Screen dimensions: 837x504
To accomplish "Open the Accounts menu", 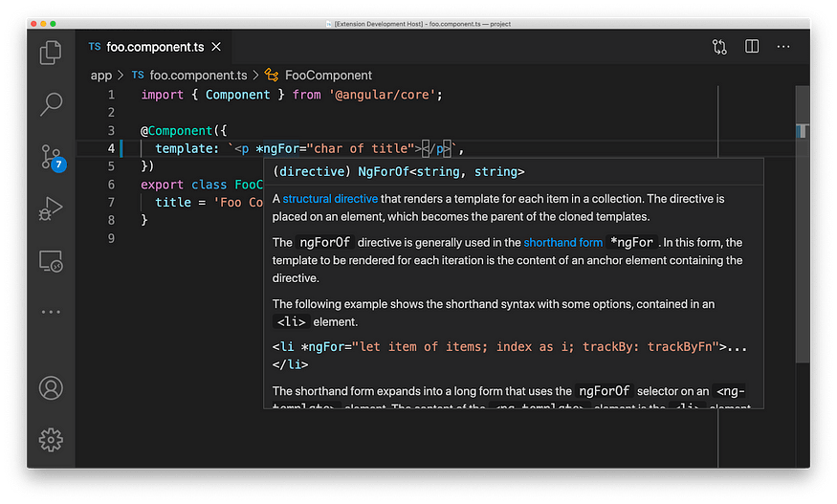I will [x=51, y=388].
